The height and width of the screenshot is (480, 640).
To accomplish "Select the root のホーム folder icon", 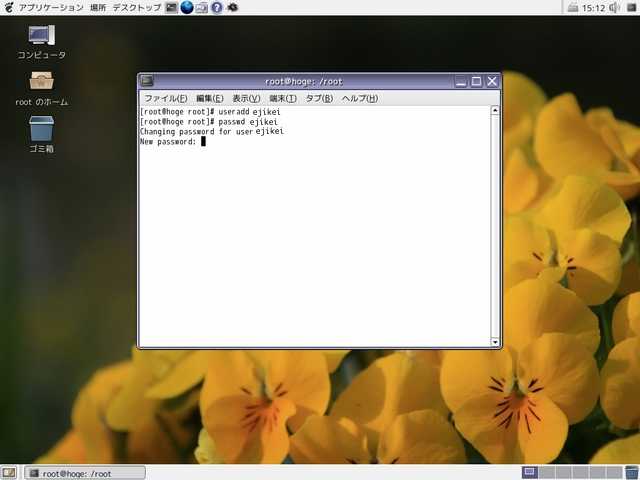I will 42,89.
